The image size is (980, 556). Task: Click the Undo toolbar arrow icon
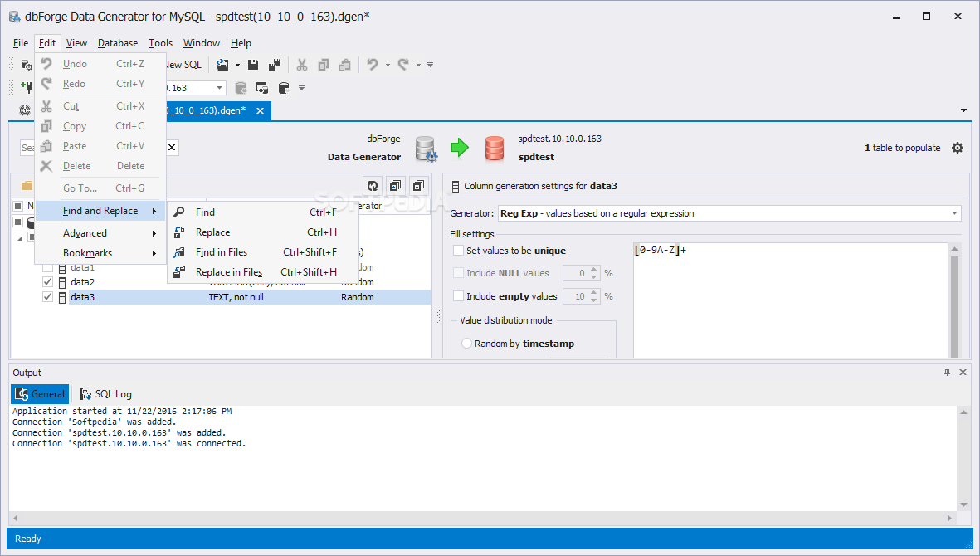click(373, 65)
